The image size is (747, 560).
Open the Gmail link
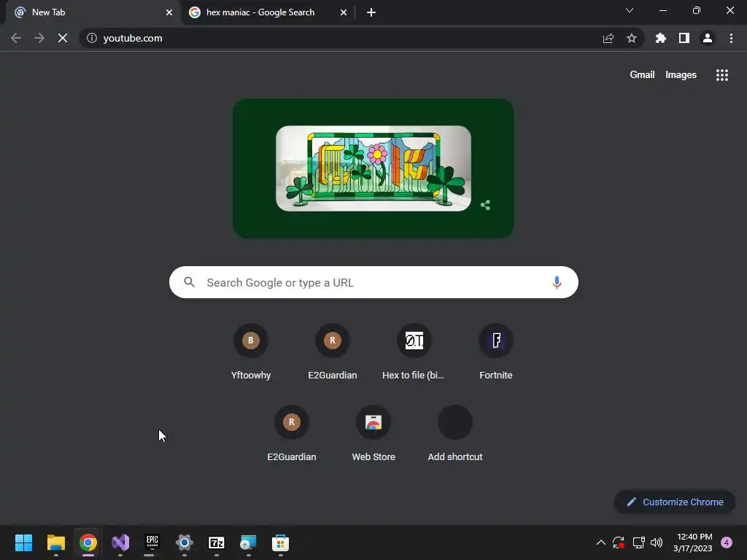tap(642, 75)
